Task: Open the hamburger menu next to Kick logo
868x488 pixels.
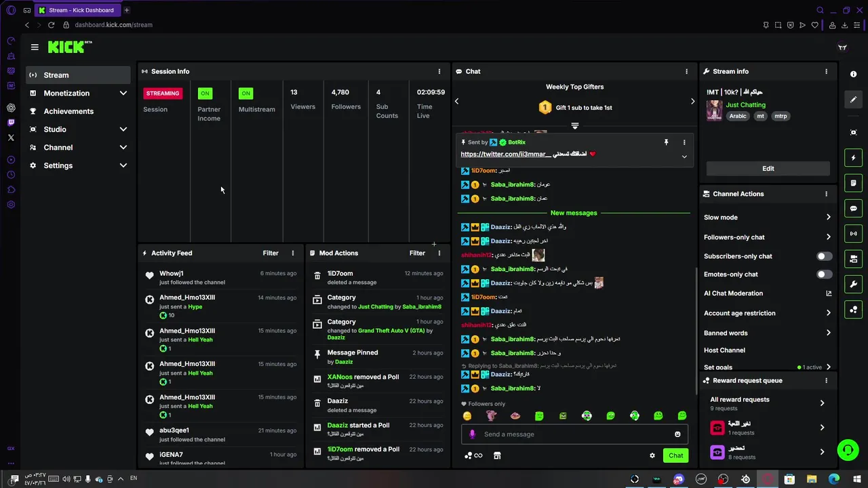Action: pyautogui.click(x=35, y=47)
